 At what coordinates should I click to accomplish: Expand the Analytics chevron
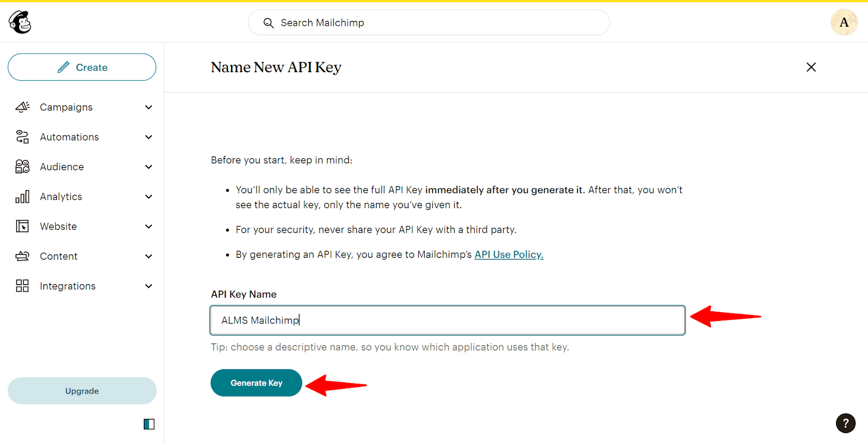(x=149, y=197)
